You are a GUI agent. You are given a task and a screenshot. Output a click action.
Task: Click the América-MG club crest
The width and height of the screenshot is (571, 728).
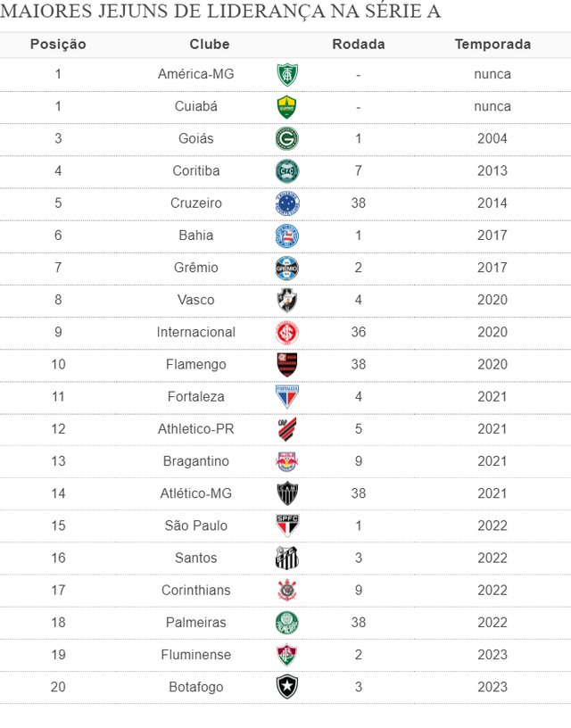pos(287,74)
